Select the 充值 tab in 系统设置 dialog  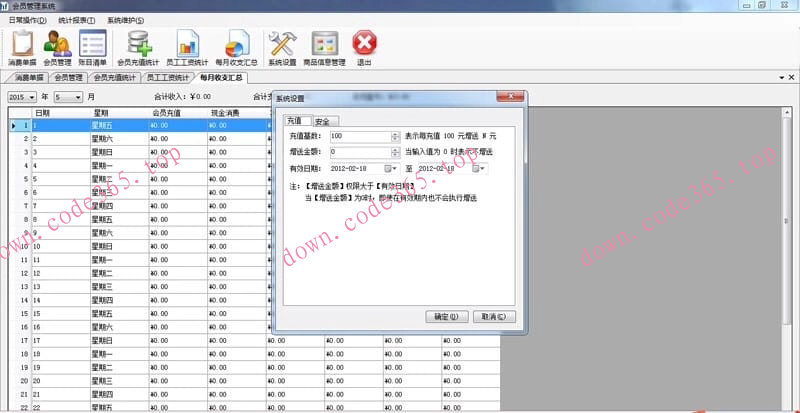(297, 121)
